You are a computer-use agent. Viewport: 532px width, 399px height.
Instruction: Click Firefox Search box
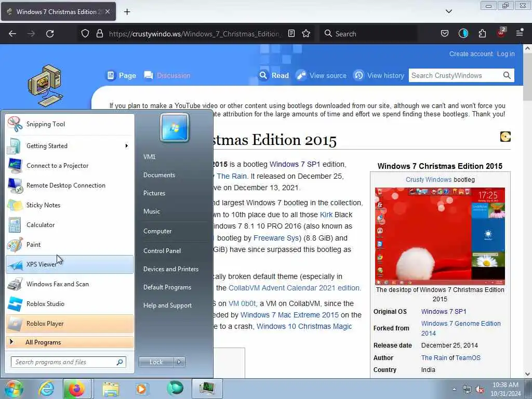click(368, 34)
